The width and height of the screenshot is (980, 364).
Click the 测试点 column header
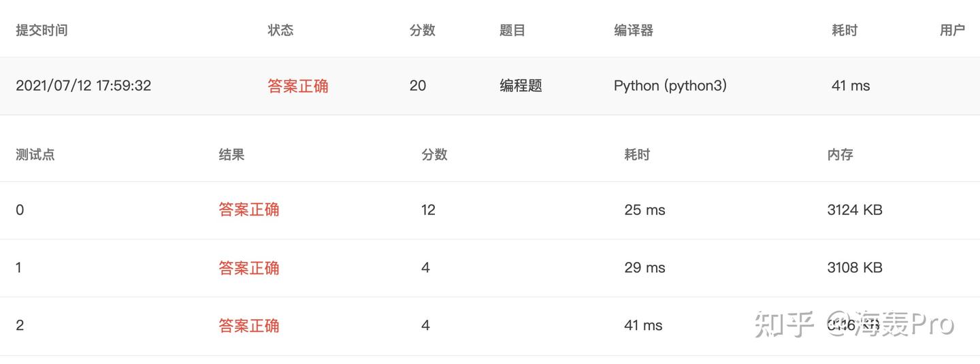click(35, 154)
